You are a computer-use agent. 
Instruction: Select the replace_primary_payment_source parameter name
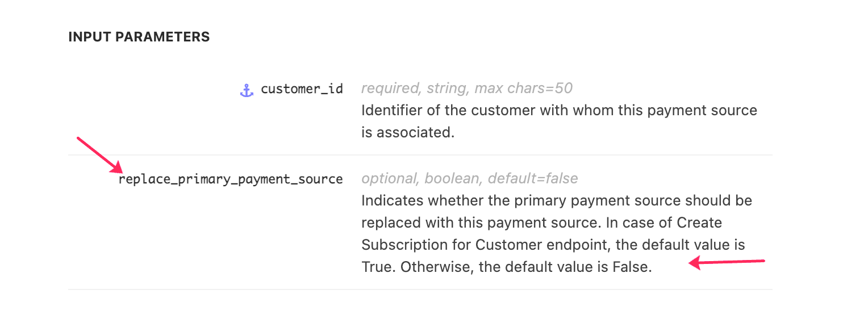(231, 179)
